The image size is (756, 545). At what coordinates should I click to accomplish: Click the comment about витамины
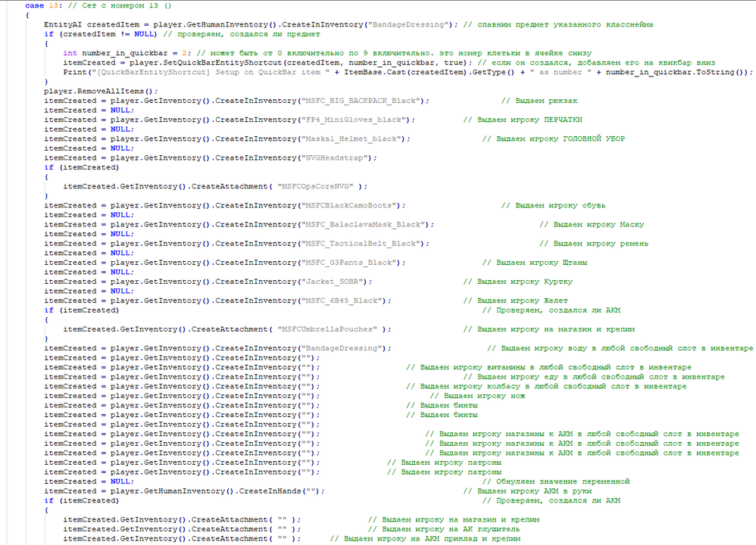pyautogui.click(x=548, y=367)
